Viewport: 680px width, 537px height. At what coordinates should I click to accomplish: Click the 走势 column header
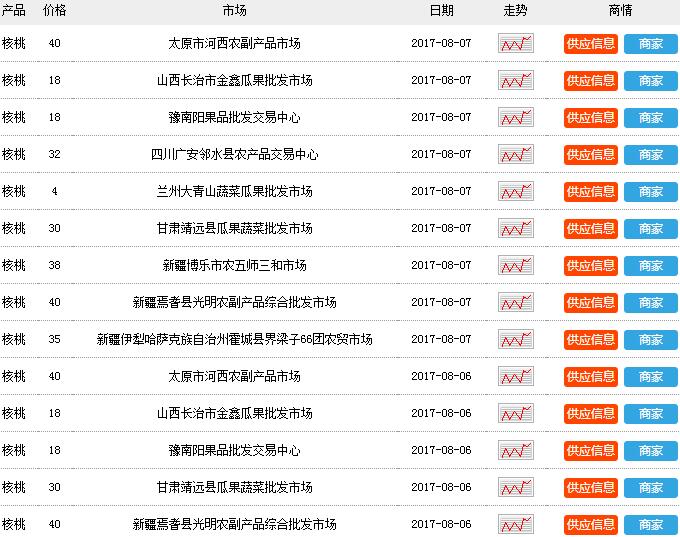(515, 10)
